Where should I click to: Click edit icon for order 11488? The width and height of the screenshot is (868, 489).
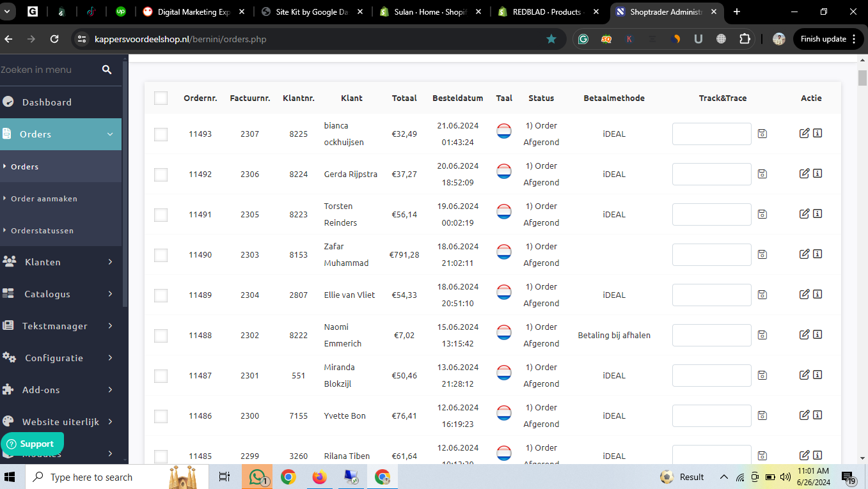click(804, 334)
